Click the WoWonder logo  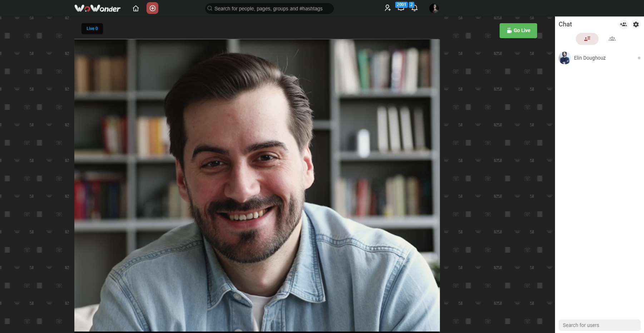click(97, 8)
